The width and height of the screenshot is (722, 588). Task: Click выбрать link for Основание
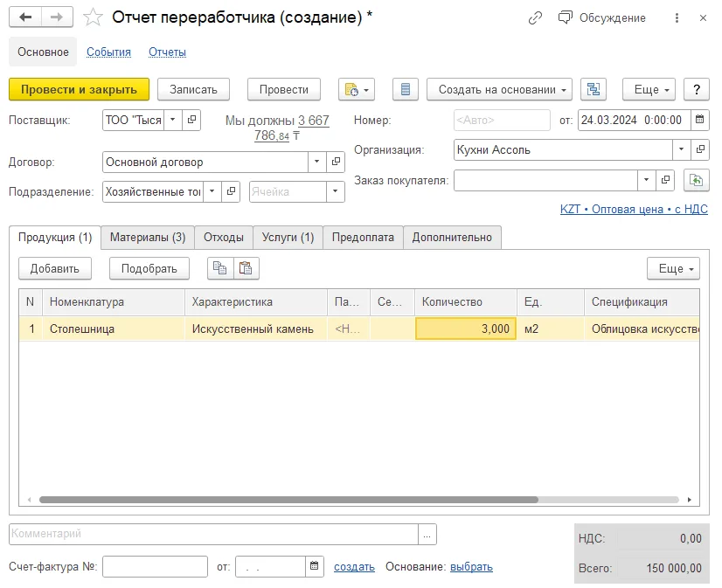pos(471,566)
